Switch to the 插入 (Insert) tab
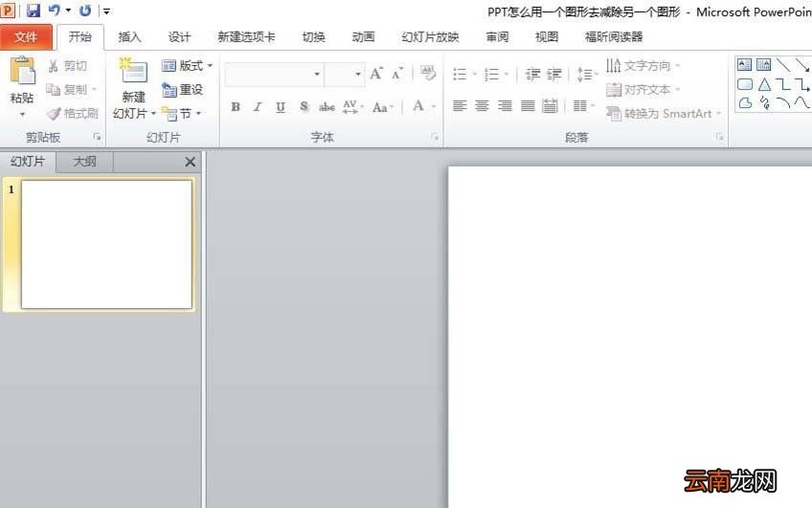The height and width of the screenshot is (508, 812). pyautogui.click(x=129, y=37)
